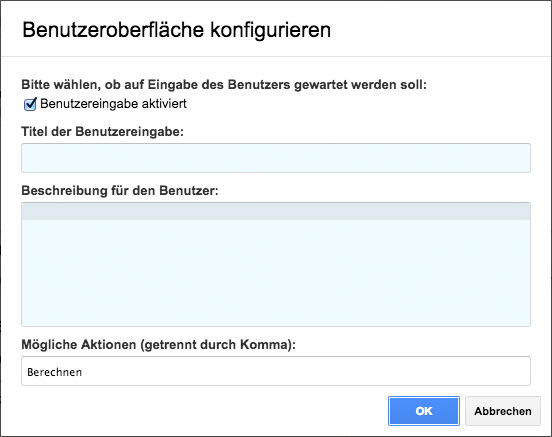This screenshot has width=552, height=437.
Task: Confirm the dialog with the OK button
Action: click(x=424, y=411)
